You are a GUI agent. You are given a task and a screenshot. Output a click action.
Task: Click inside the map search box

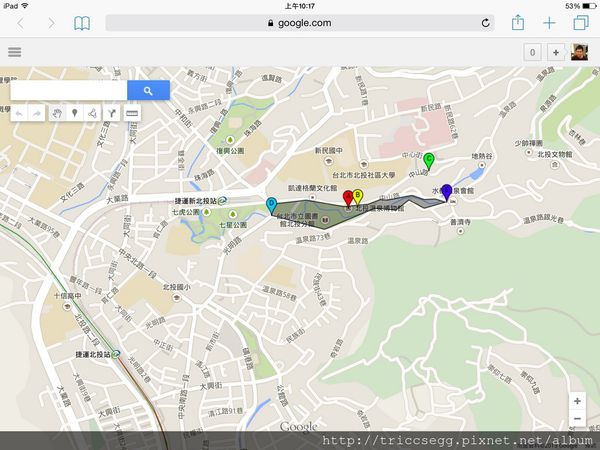tap(69, 90)
